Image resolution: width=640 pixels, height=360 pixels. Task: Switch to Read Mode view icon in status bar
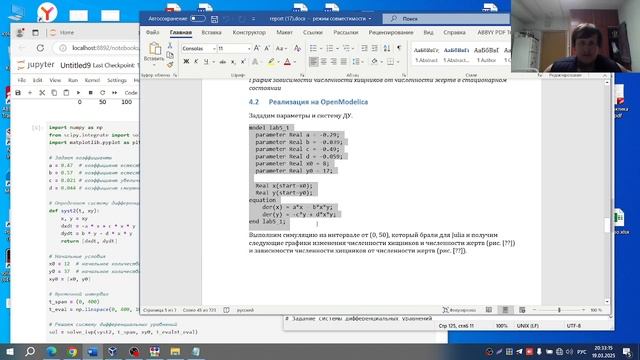489,310
